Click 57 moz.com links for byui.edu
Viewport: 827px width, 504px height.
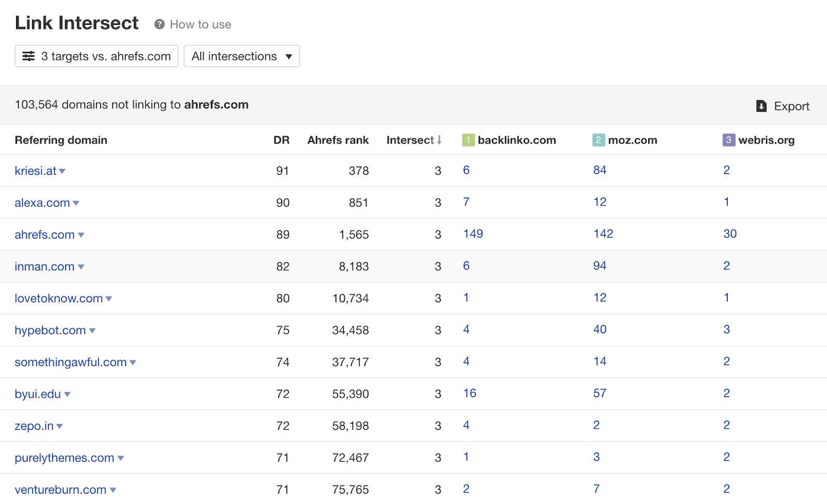tap(600, 393)
